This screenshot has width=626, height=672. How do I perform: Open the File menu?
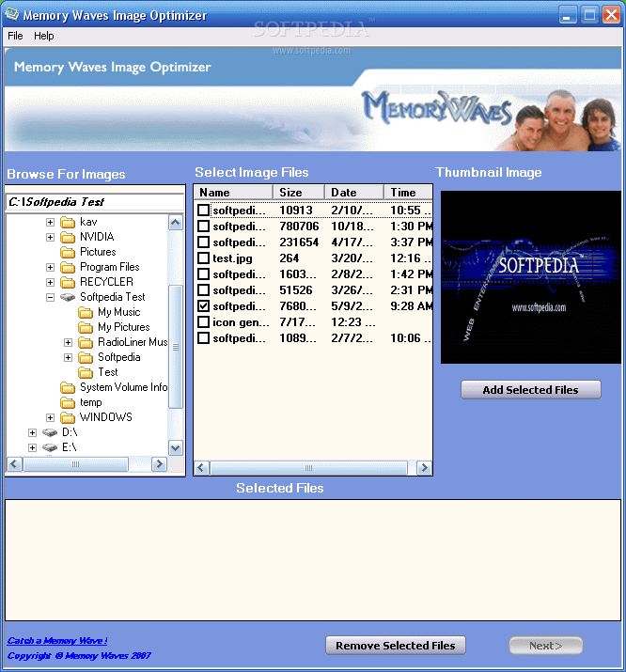tap(15, 36)
